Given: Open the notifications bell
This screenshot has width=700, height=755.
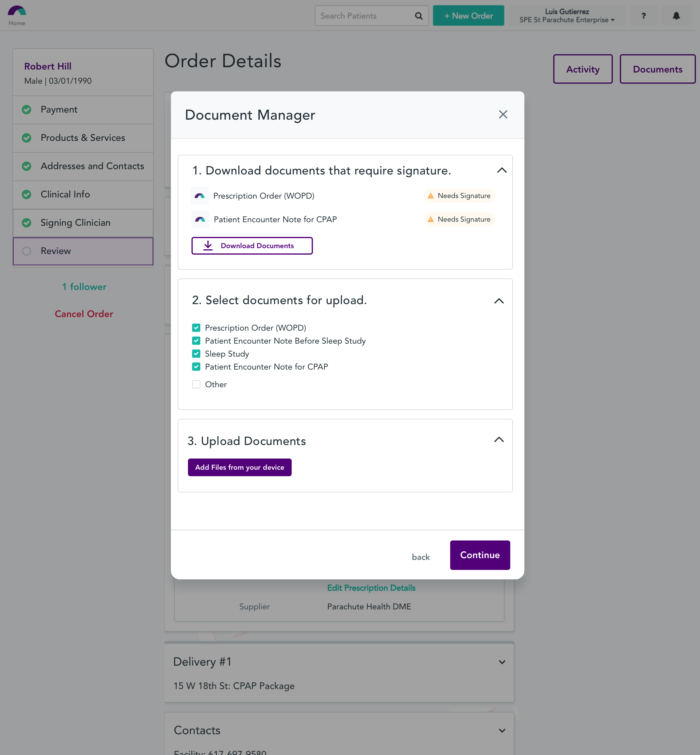Looking at the screenshot, I should 676,16.
